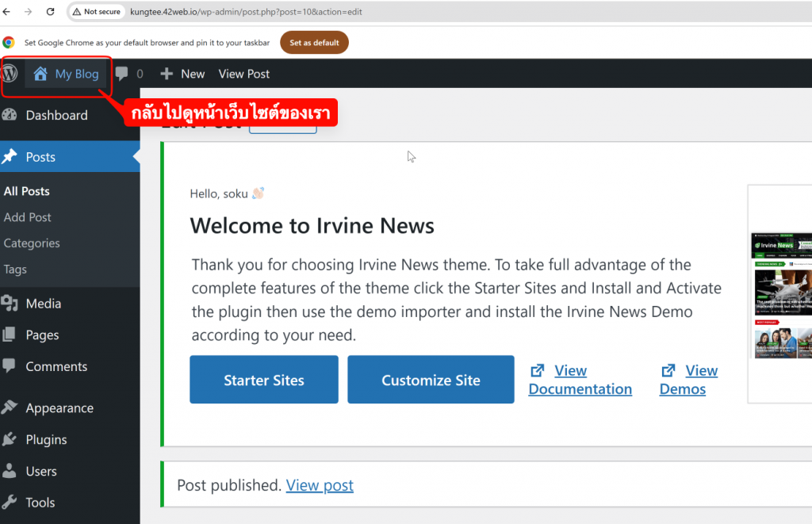This screenshot has height=524, width=812.
Task: Click the Starter Sites button
Action: tap(264, 380)
